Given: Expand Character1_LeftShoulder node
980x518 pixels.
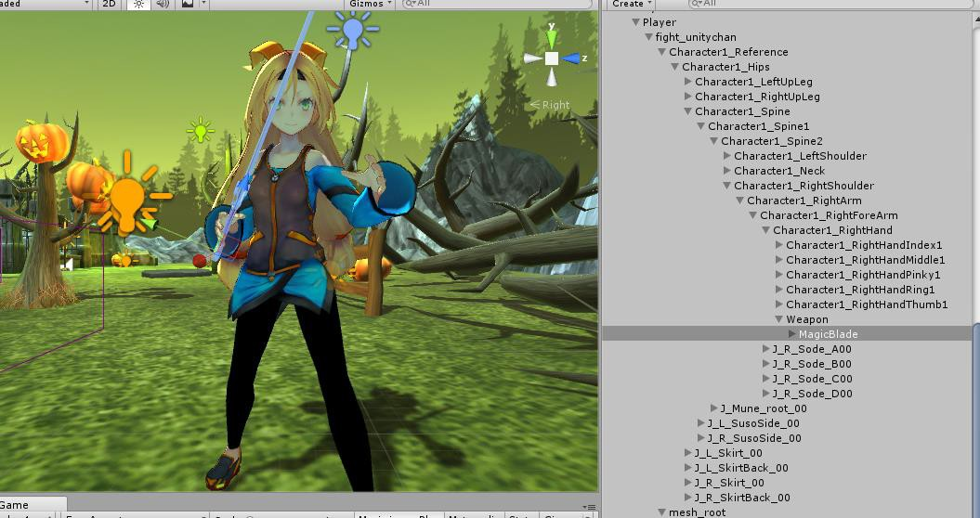Looking at the screenshot, I should (727, 156).
